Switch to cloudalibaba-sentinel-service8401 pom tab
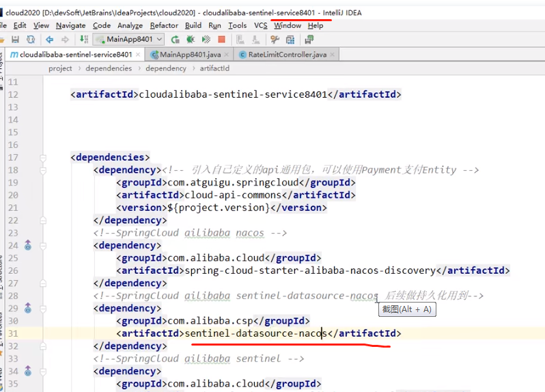 [x=76, y=55]
